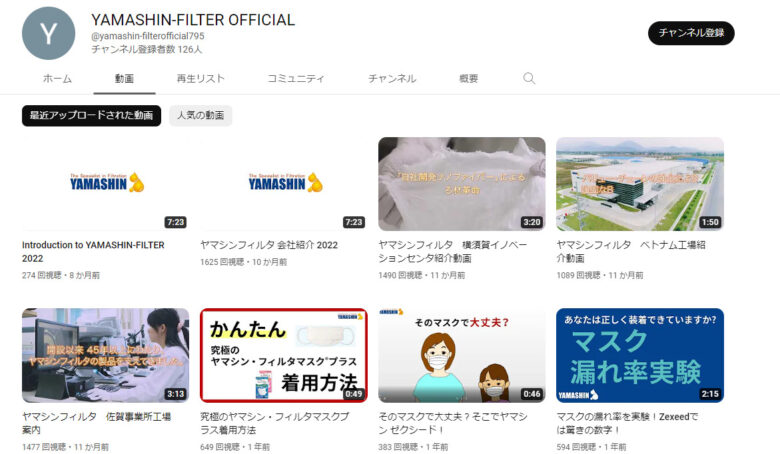Click the チャンネル登録 subscribe button

click(691, 33)
